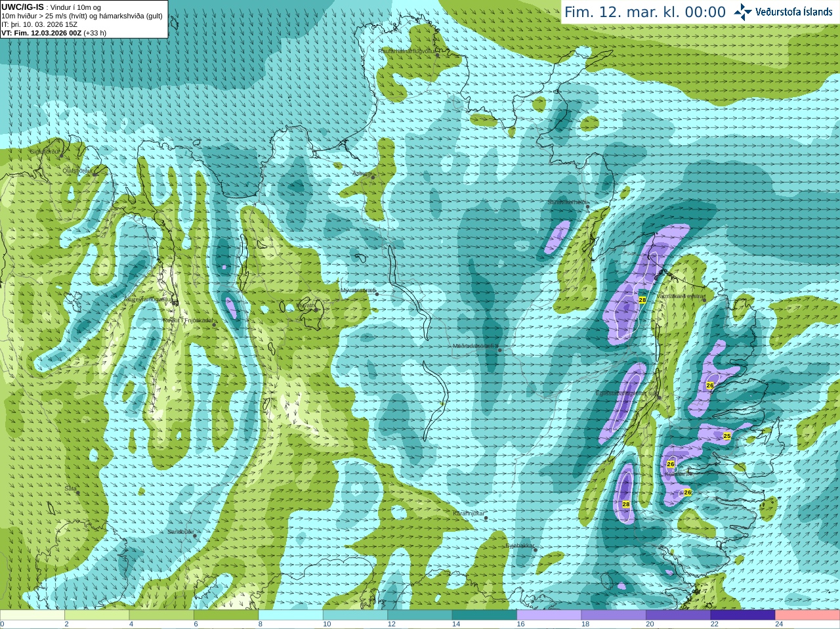
Task: Click the Sandvíkurheiði station label
Action: tap(568, 202)
